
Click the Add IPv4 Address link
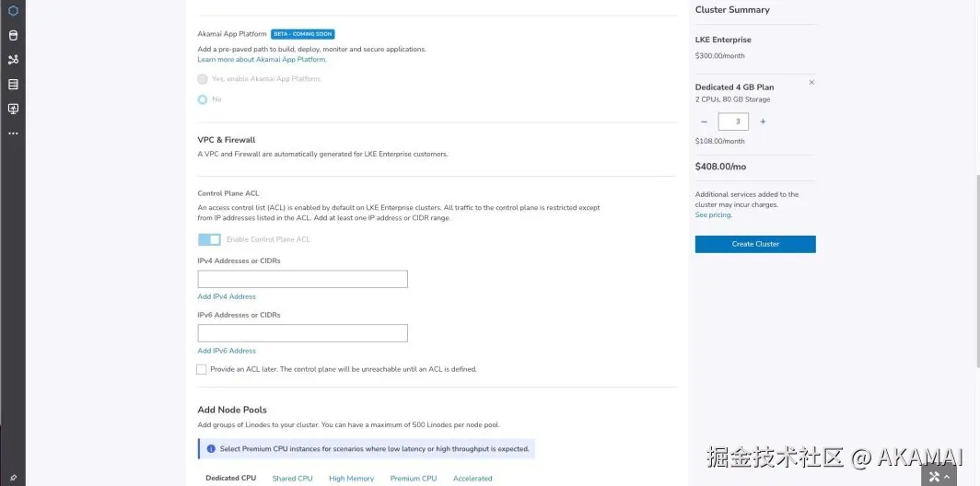pyautogui.click(x=227, y=296)
